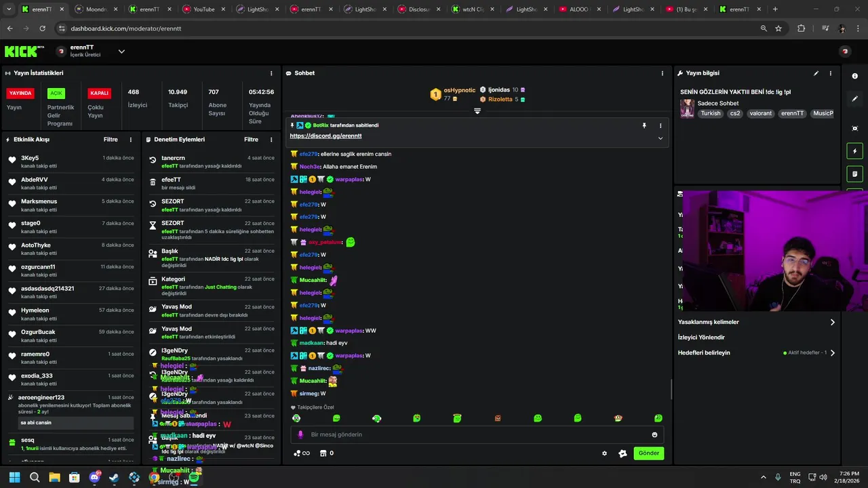This screenshot has height=488, width=868.
Task: Open the profile avatar menu
Action: [x=845, y=52]
